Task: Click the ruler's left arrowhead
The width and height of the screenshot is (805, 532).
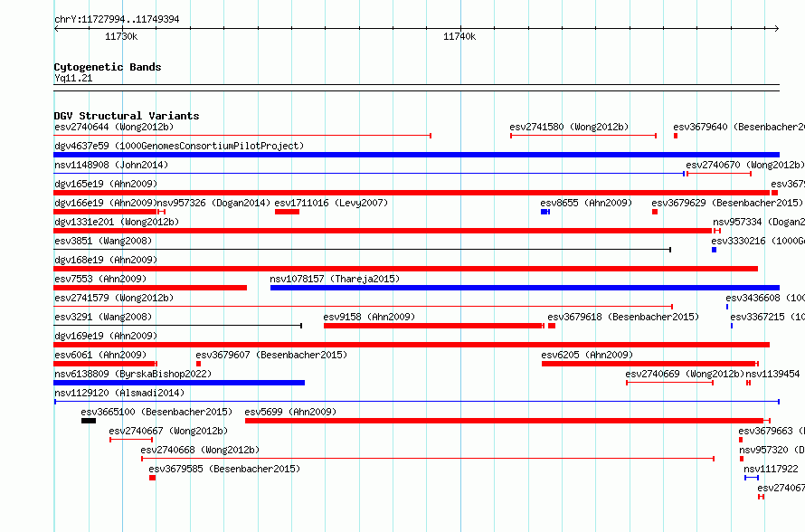Action: tap(57, 28)
